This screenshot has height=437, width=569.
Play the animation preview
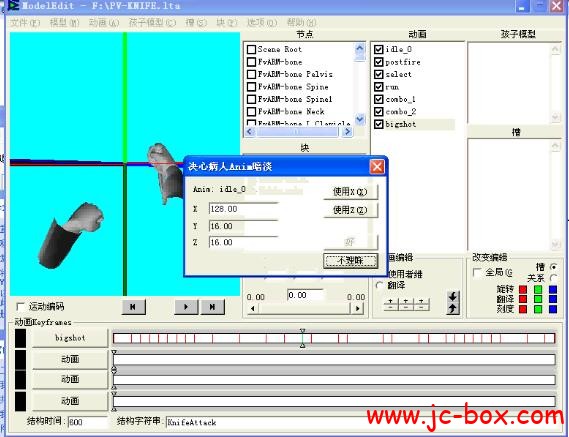pos(186,307)
